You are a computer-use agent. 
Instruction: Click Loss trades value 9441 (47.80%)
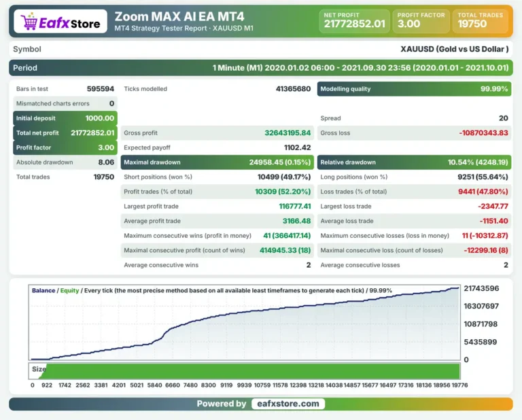coord(483,192)
